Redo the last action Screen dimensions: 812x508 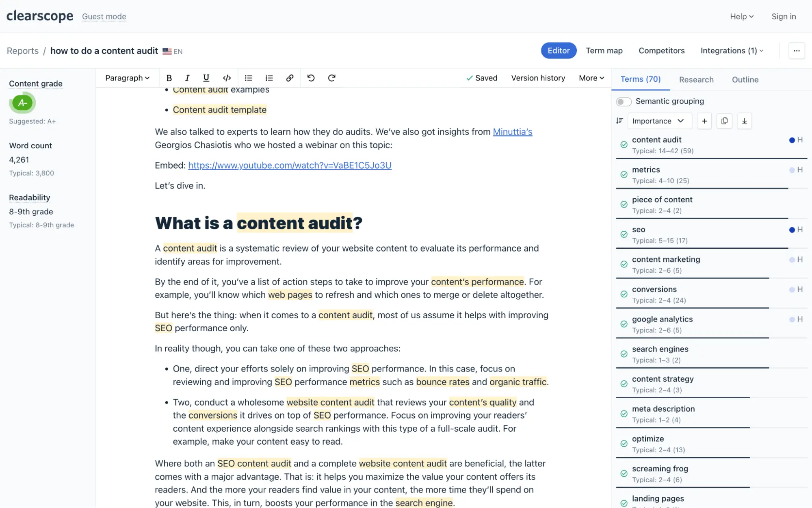pyautogui.click(x=332, y=78)
